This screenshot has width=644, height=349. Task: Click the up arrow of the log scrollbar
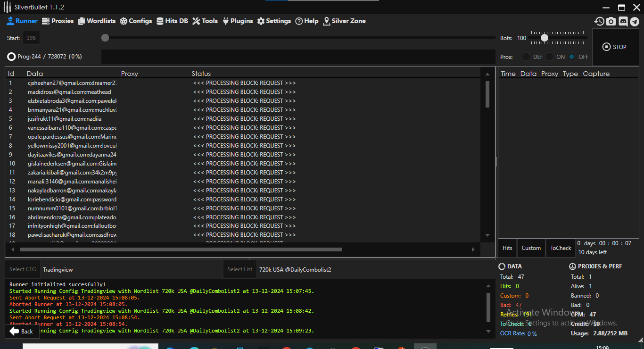(x=488, y=285)
